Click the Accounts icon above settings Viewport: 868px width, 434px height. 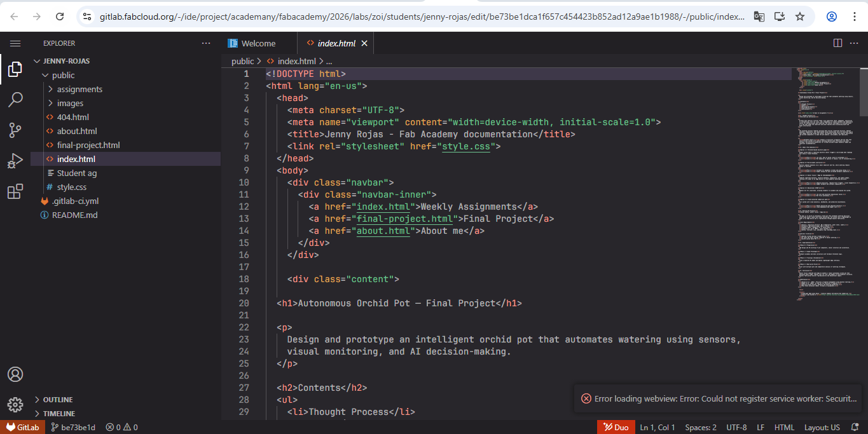pos(15,374)
